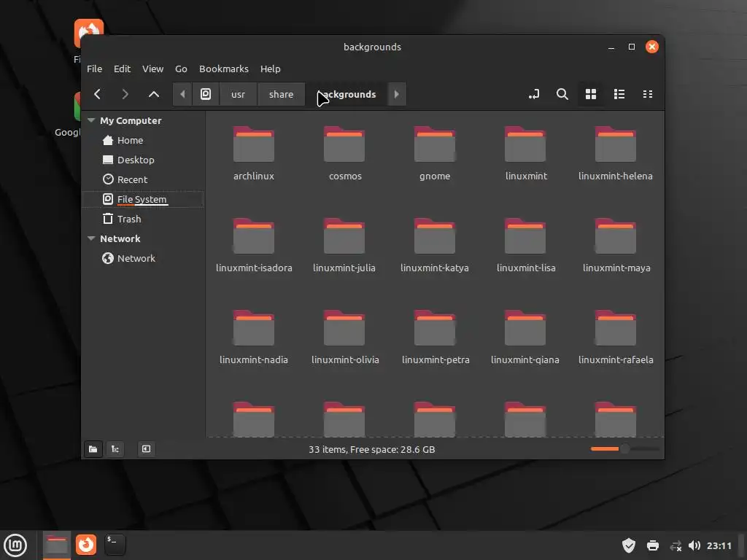The image size is (747, 560).
Task: Open the volume control tray icon
Action: [x=694, y=545]
